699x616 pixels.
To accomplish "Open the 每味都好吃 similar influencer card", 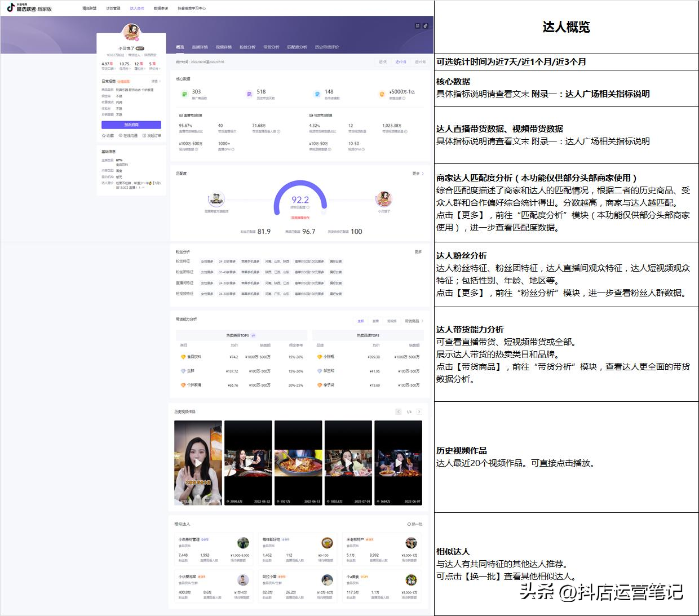I will 298,550.
